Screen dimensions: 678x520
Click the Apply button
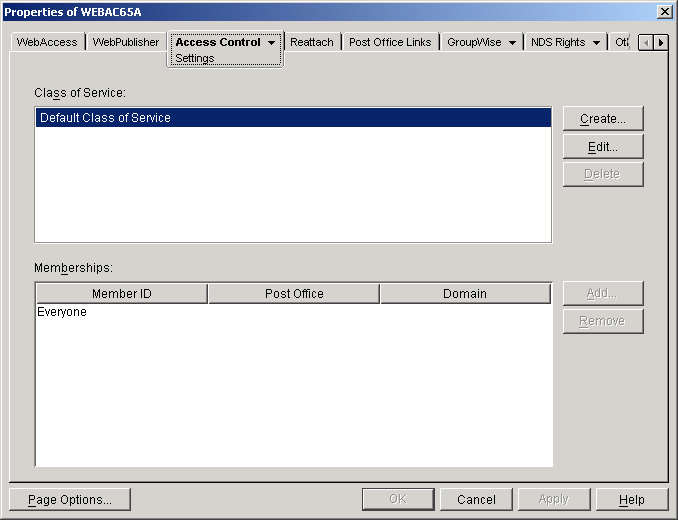pos(554,499)
